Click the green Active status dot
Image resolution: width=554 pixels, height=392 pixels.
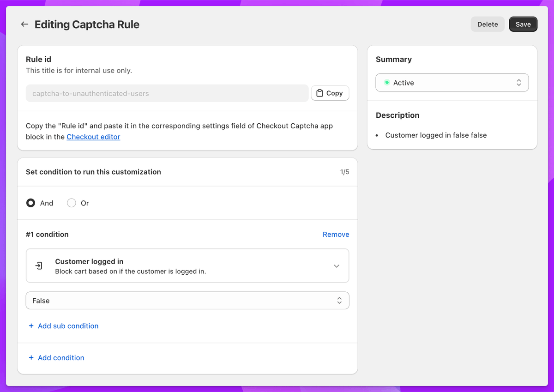(388, 82)
